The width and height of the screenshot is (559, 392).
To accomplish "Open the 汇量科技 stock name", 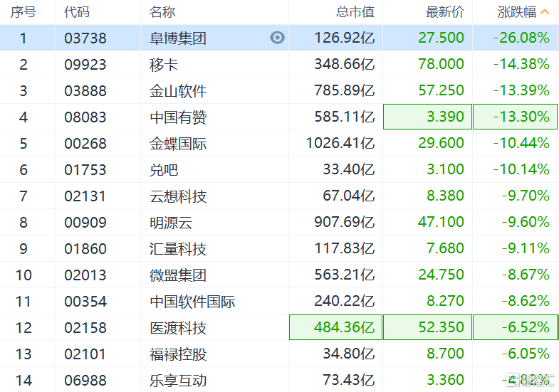I will click(178, 249).
